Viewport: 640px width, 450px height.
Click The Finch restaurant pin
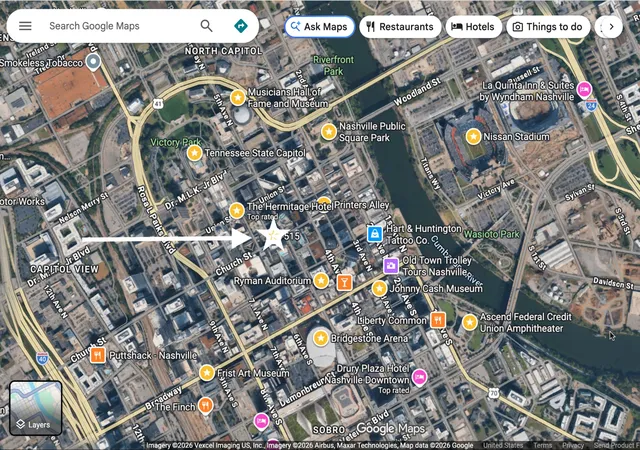click(205, 405)
